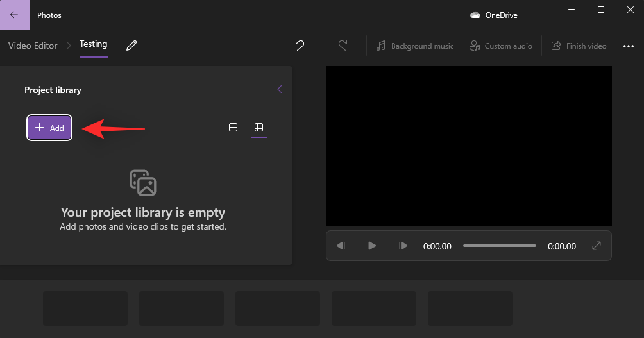Image resolution: width=644 pixels, height=338 pixels.
Task: Rename project with the pencil icon
Action: point(131,46)
